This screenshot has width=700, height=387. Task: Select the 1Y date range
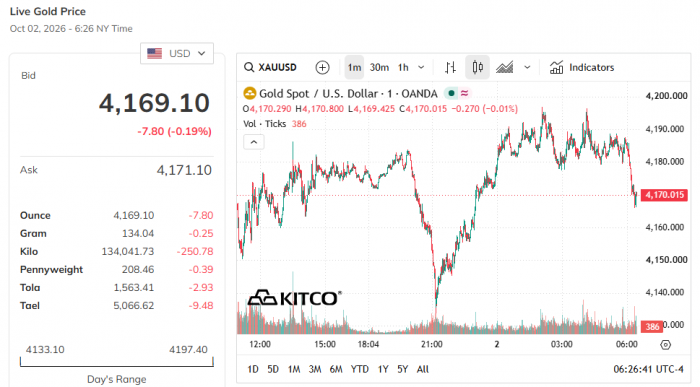click(x=383, y=369)
